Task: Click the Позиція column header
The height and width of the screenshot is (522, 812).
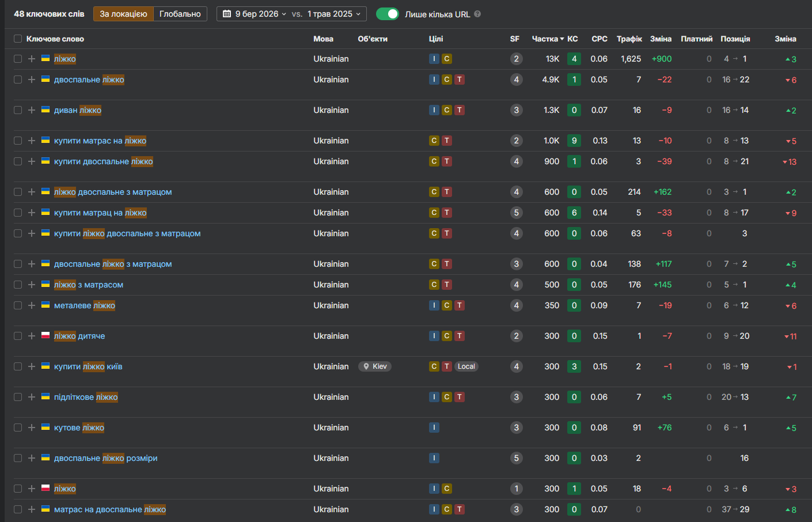Action: (x=735, y=39)
